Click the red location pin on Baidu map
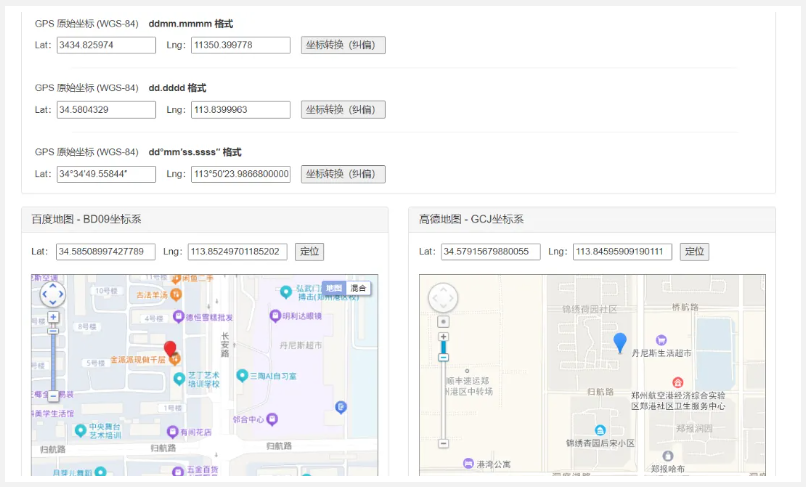The height and width of the screenshot is (487, 806). point(170,349)
